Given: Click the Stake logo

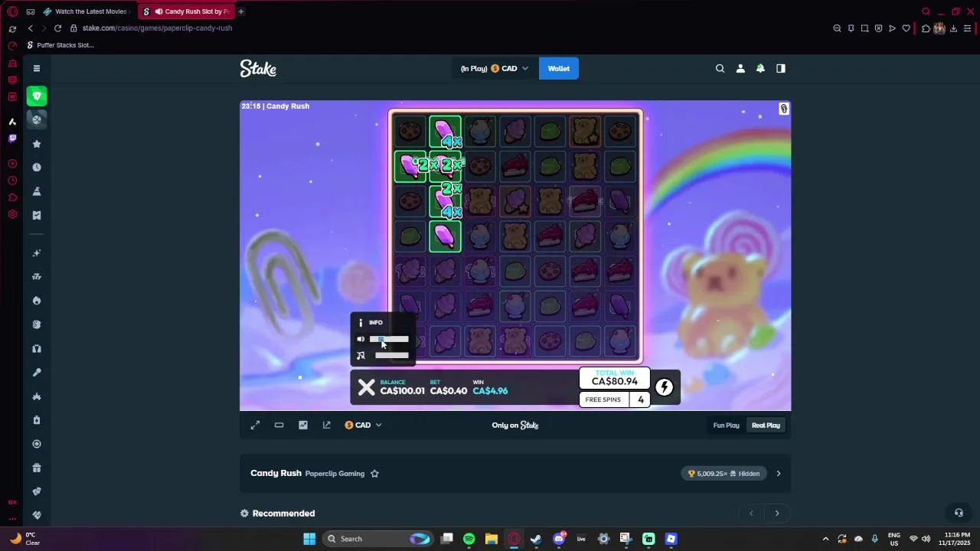Looking at the screenshot, I should coord(258,69).
